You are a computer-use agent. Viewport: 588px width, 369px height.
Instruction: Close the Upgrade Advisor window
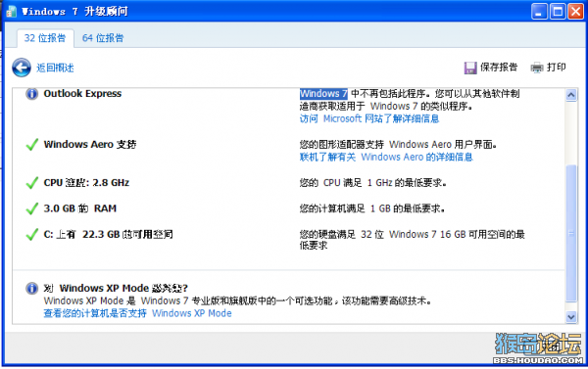(575, 11)
